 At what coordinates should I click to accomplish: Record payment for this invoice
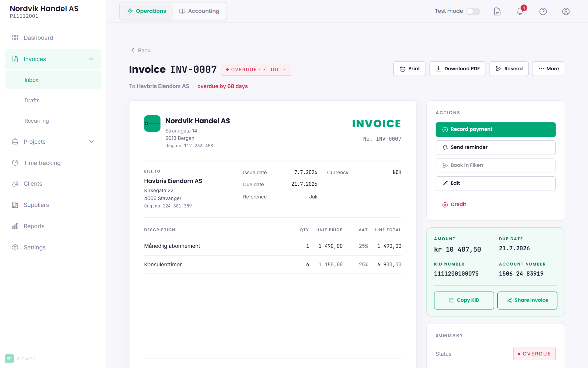496,129
